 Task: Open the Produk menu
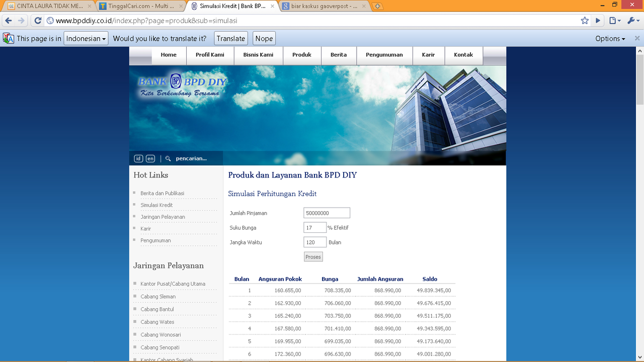tap(302, 55)
